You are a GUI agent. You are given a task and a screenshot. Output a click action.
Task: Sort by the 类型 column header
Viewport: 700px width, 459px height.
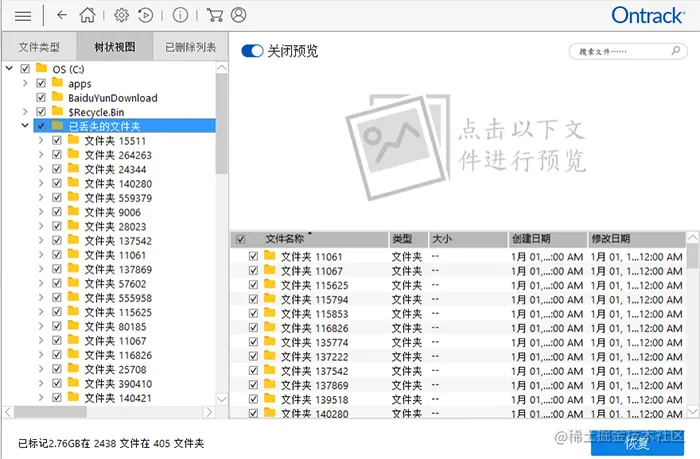tap(408, 239)
